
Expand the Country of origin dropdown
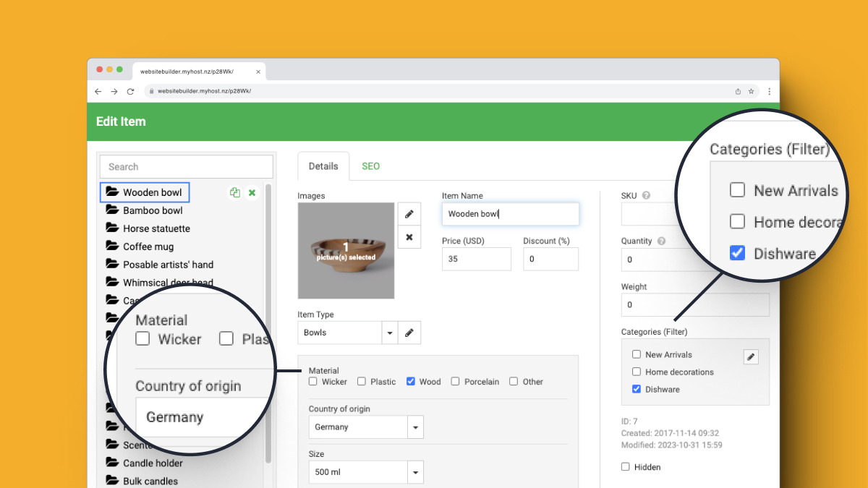(x=415, y=427)
